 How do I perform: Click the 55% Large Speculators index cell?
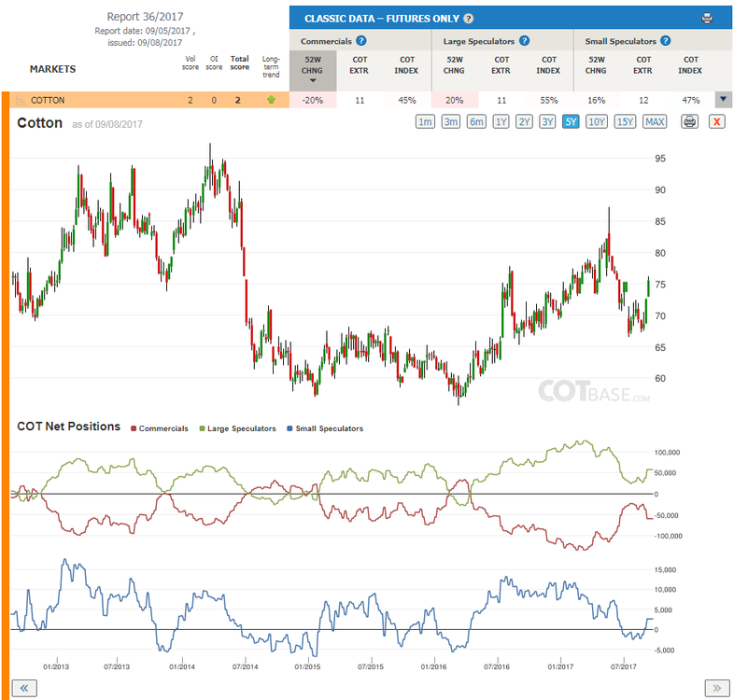pyautogui.click(x=548, y=100)
